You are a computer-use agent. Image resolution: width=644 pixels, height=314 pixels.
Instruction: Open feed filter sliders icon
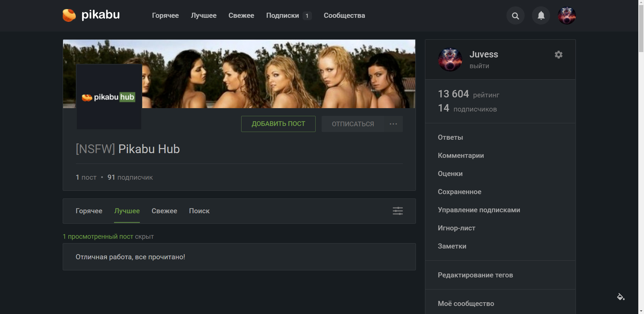pos(398,211)
